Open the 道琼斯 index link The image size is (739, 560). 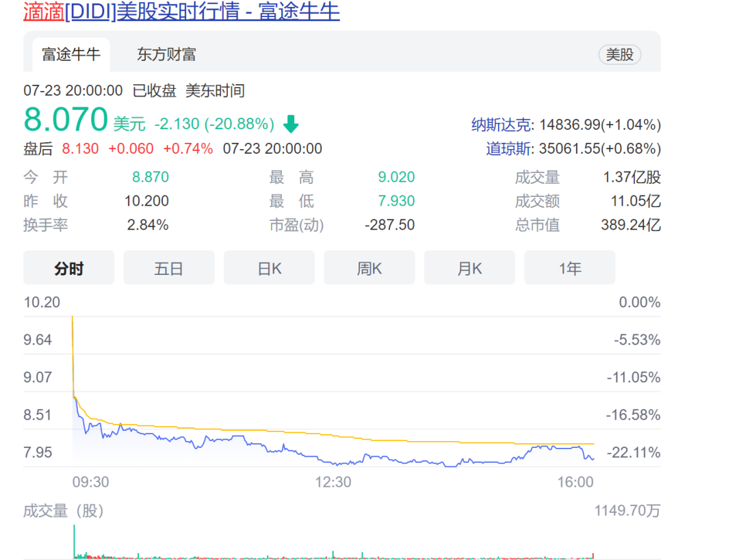click(x=508, y=149)
